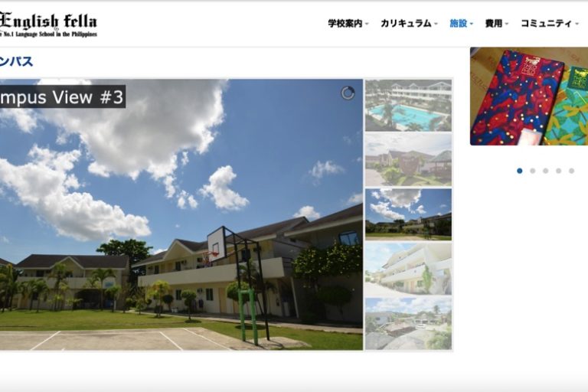This screenshot has height=392, width=588.
Task: Select the swimming pool thumbnail
Action: click(x=408, y=106)
